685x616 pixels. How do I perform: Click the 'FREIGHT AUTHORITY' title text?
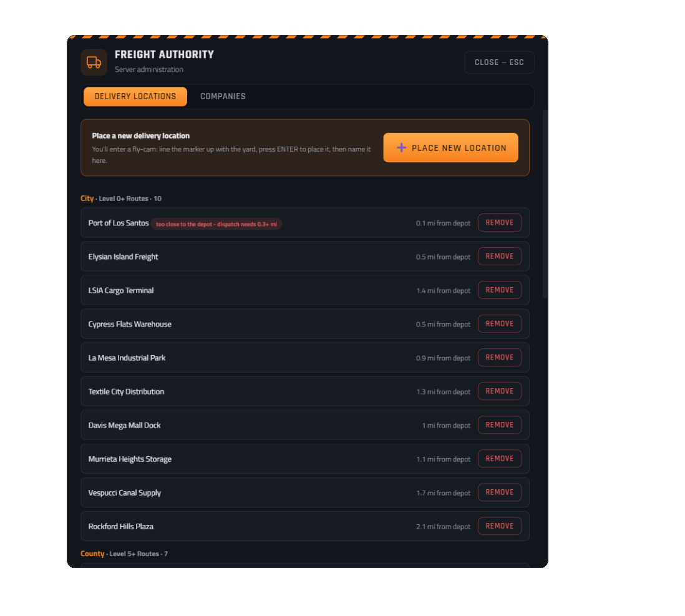pyautogui.click(x=164, y=54)
